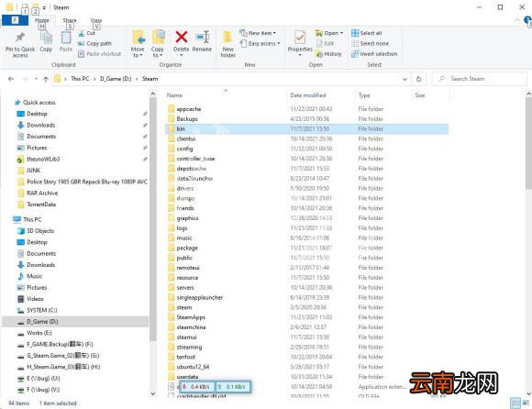Open the Move to dropdown
This screenshot has height=409, width=532.
(x=138, y=44)
